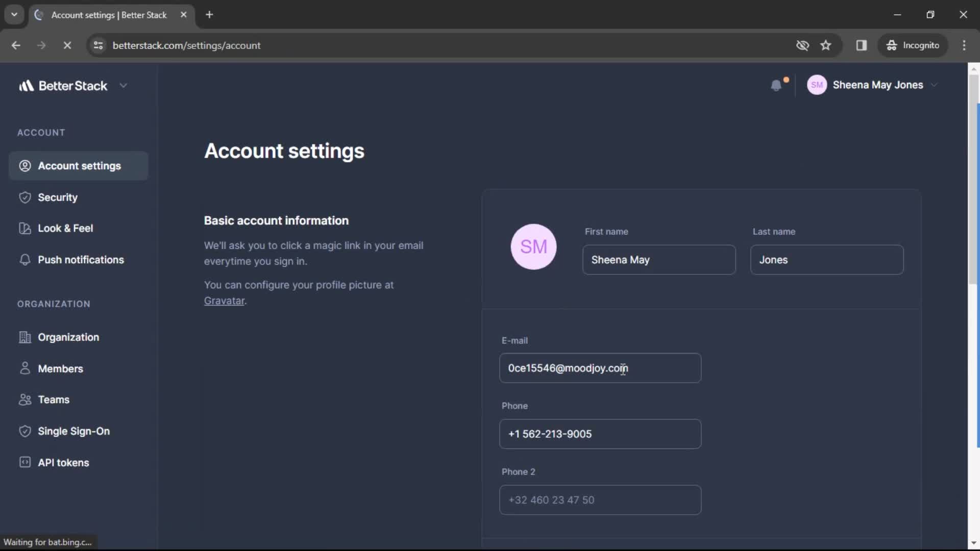Click the API tokens code icon

pyautogui.click(x=25, y=462)
